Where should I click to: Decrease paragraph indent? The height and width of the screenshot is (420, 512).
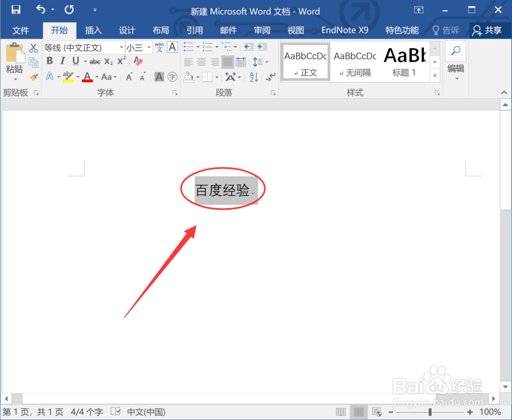pyautogui.click(x=249, y=47)
